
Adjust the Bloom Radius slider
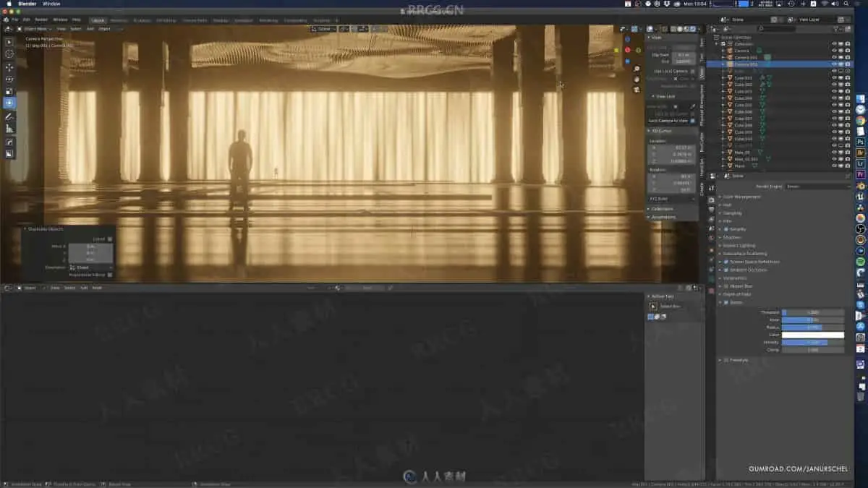[x=812, y=328]
